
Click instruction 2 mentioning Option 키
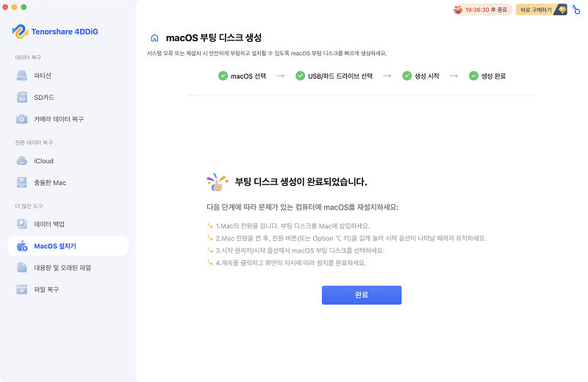pos(351,239)
